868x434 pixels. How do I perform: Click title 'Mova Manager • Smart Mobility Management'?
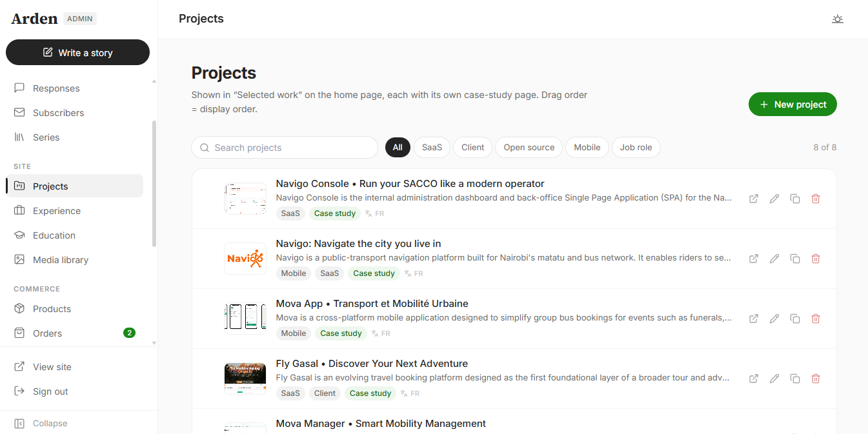tap(381, 424)
